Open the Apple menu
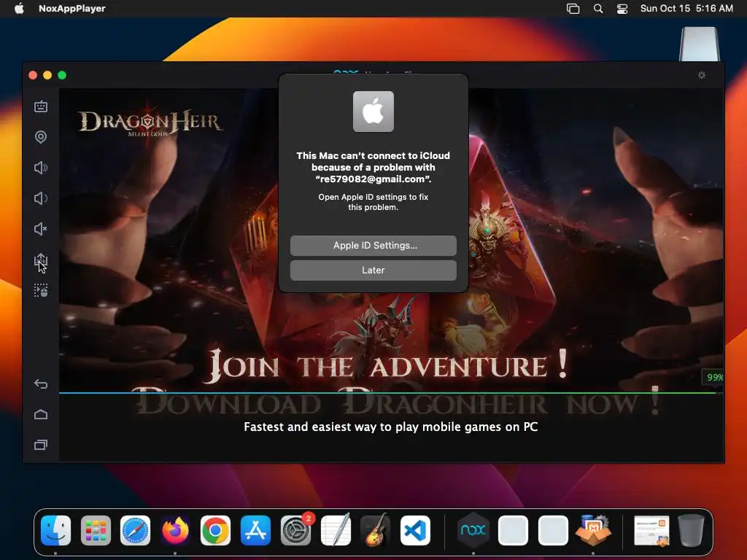The image size is (747, 560). pos(19,9)
